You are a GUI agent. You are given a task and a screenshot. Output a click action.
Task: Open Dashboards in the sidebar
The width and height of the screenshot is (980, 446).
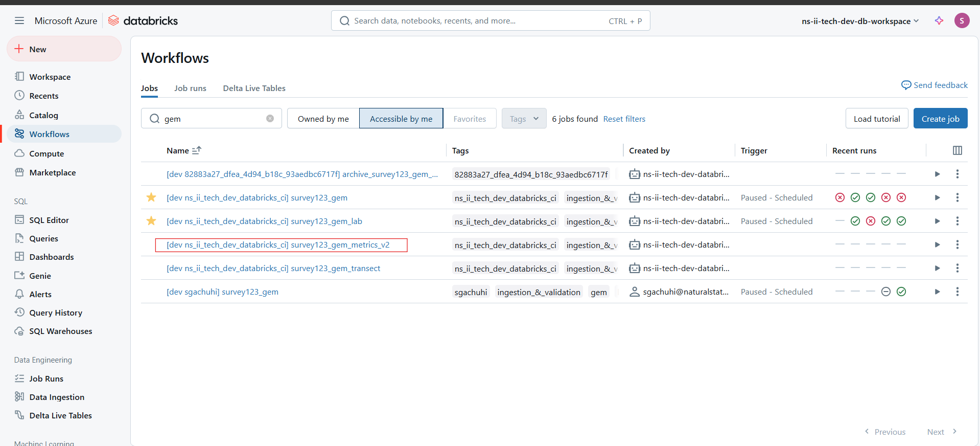tap(64, 257)
